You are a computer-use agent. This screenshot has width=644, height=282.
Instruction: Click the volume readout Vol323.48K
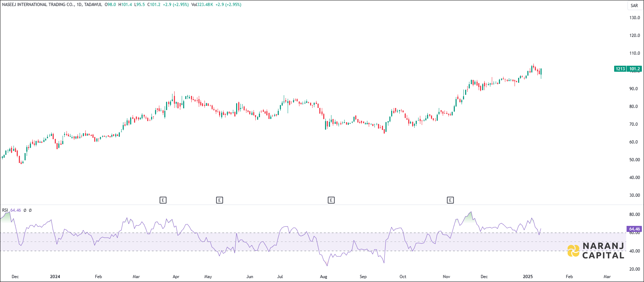pos(202,5)
